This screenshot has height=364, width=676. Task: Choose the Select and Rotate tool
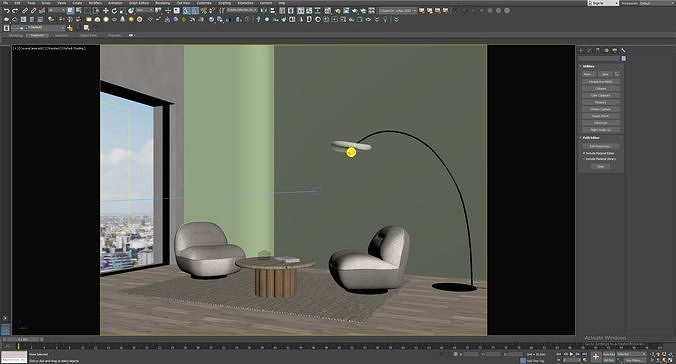click(x=114, y=10)
